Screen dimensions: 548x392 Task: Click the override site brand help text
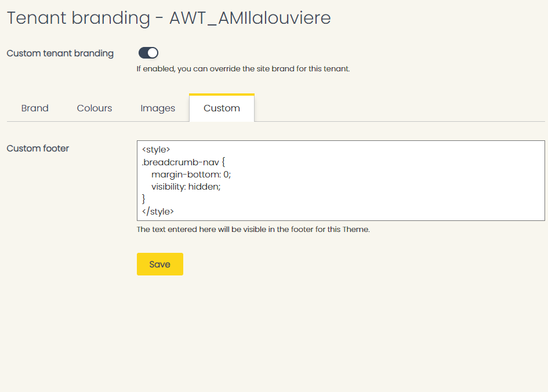pyautogui.click(x=243, y=69)
